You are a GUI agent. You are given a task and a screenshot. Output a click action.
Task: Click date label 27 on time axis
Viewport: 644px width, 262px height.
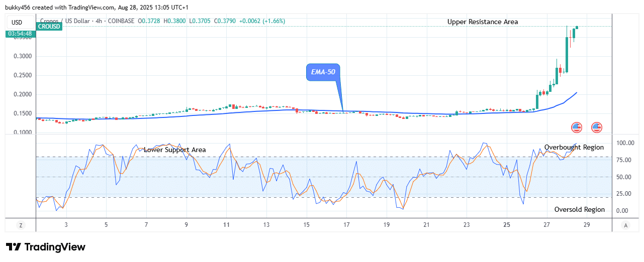click(x=547, y=225)
